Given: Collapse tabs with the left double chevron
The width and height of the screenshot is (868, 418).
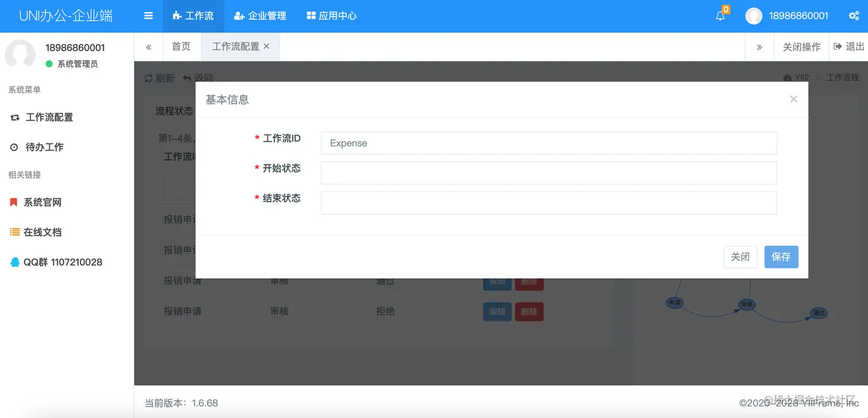Looking at the screenshot, I should pos(148,46).
